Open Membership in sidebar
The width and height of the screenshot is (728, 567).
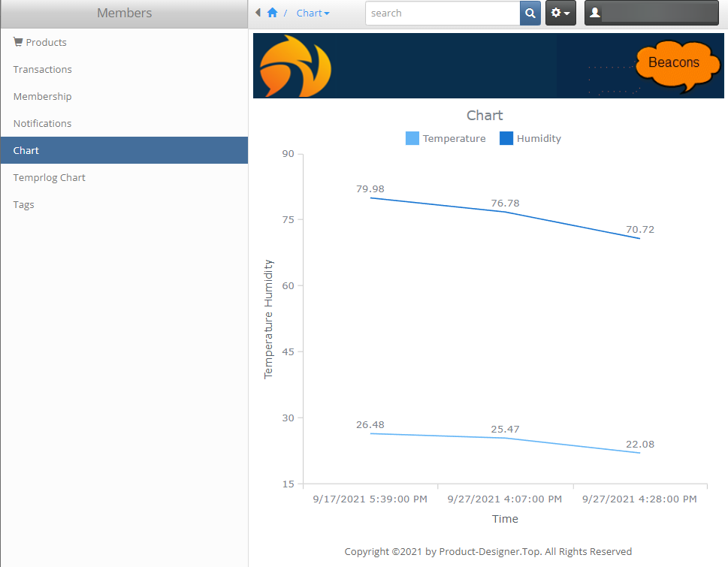pyautogui.click(x=43, y=96)
